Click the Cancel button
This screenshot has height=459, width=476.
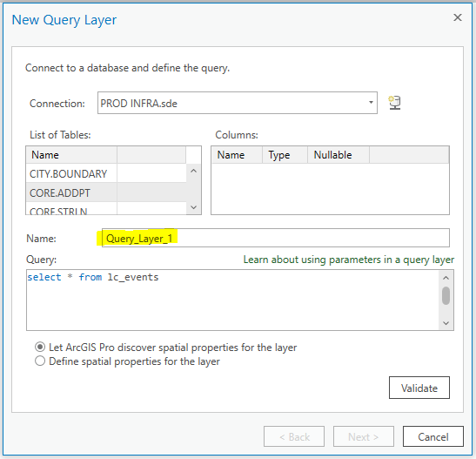432,436
